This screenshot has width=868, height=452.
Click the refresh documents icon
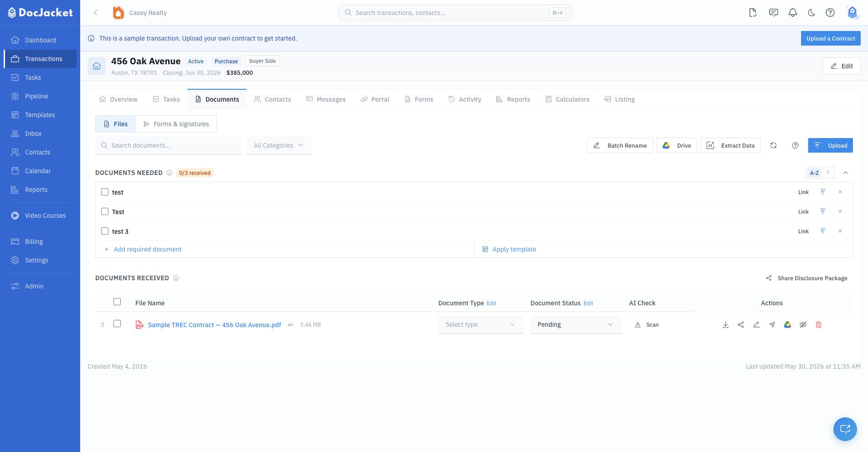pos(773,145)
